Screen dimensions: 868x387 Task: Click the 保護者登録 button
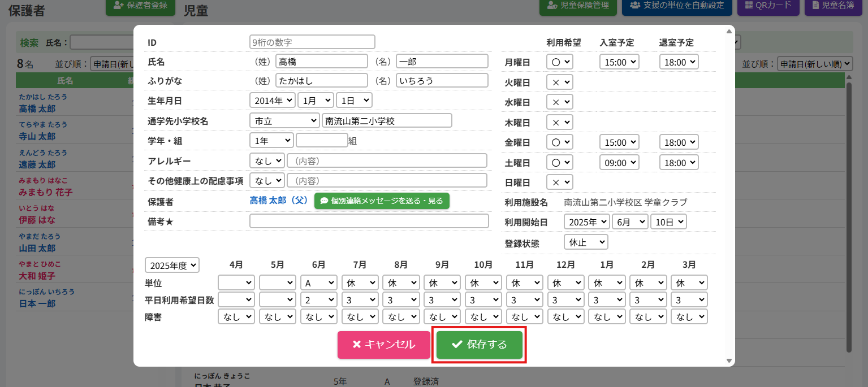[x=140, y=6]
